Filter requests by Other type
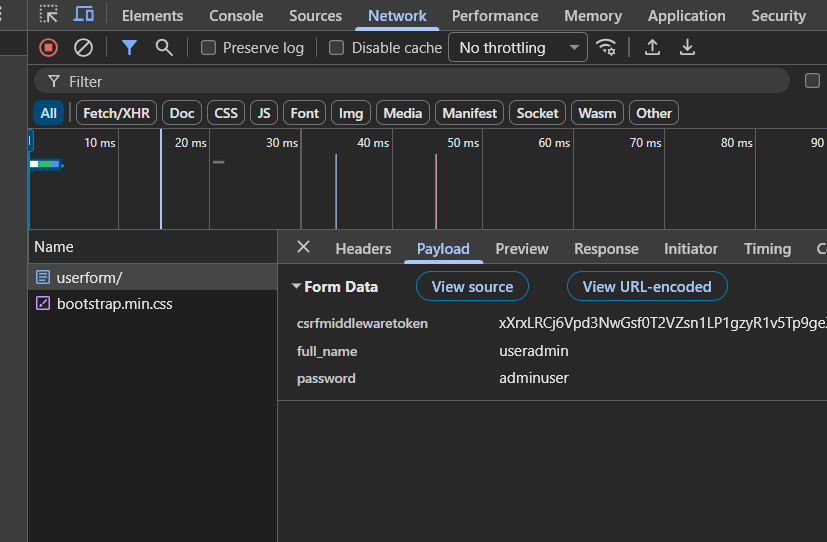 tap(654, 113)
